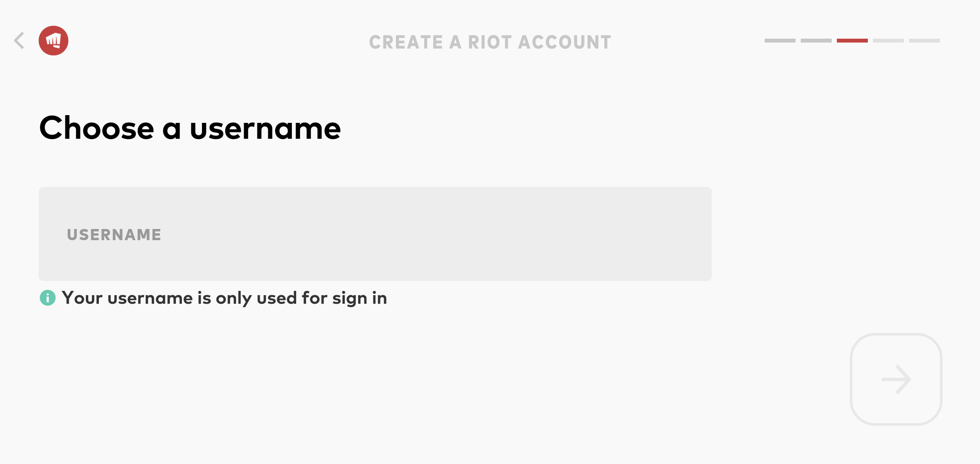Viewport: 980px width, 464px height.
Task: Click the arrow glyph inside the next button
Action: pyautogui.click(x=896, y=379)
